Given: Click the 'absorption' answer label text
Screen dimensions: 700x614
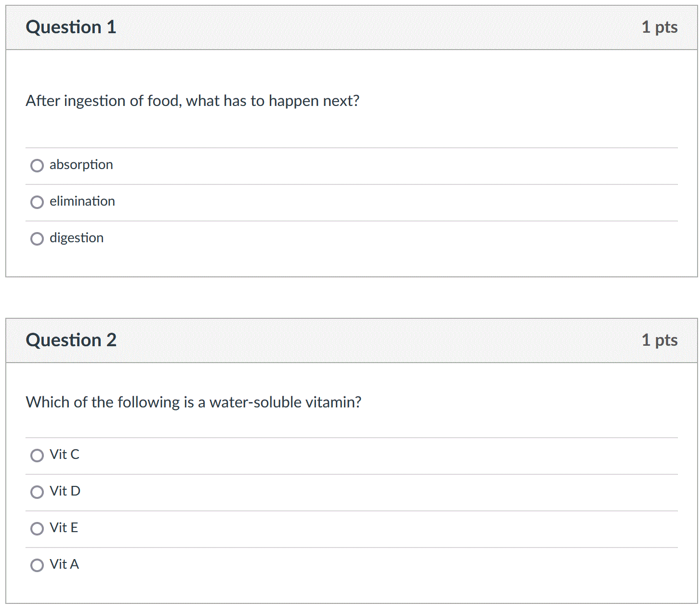Looking at the screenshot, I should pyautogui.click(x=81, y=165).
